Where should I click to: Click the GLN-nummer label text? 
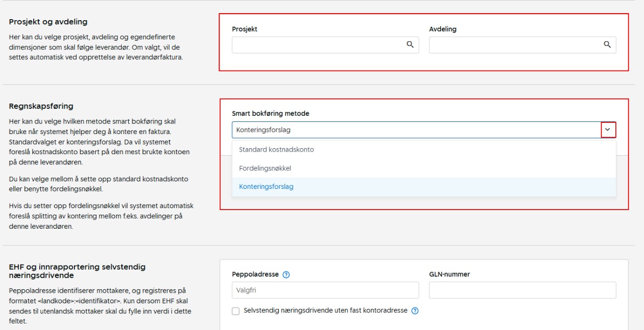[x=449, y=275]
